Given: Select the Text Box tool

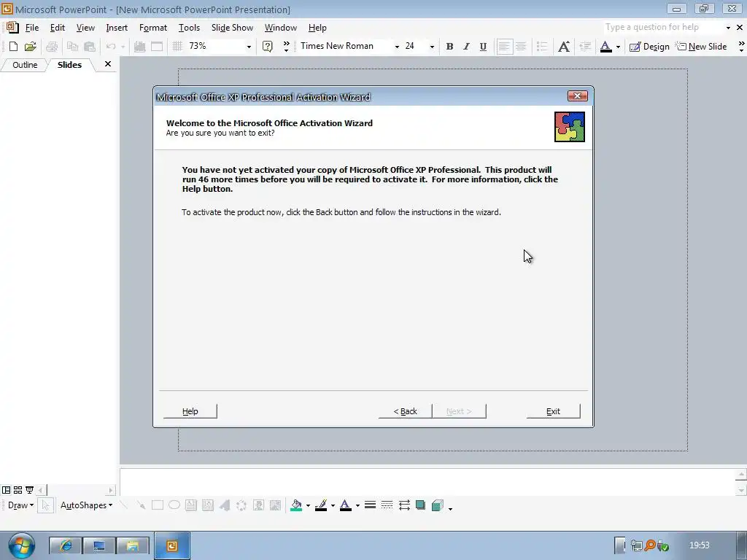Looking at the screenshot, I should pos(190,505).
